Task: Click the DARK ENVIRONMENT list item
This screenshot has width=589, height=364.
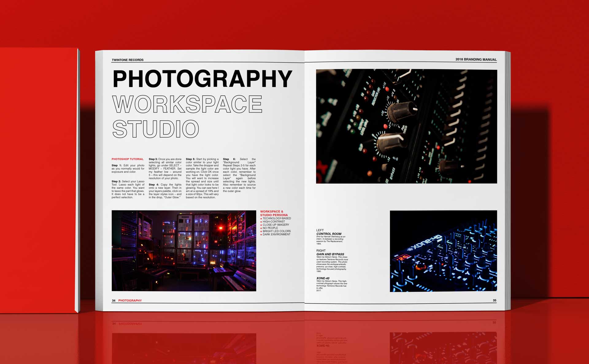Action: (275, 234)
